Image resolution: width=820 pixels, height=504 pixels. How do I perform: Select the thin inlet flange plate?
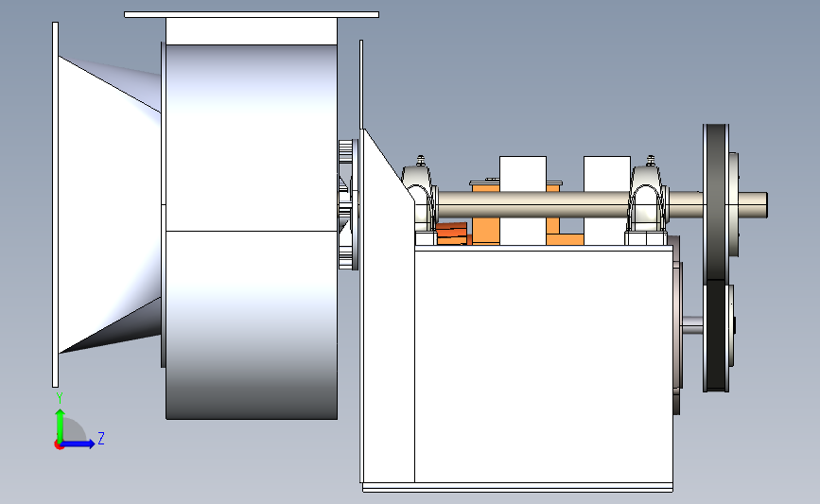click(x=56, y=204)
